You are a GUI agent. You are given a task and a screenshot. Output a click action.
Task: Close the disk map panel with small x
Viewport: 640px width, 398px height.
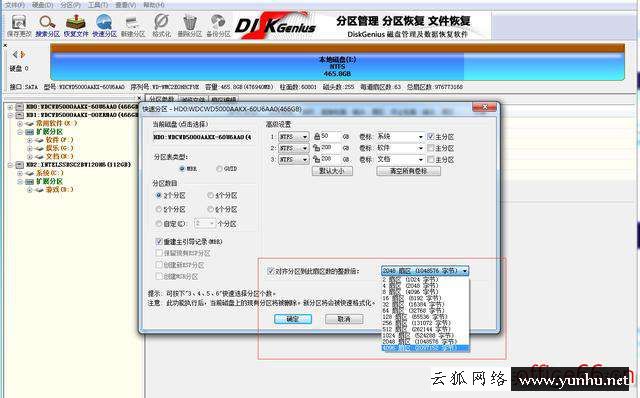click(x=5, y=45)
